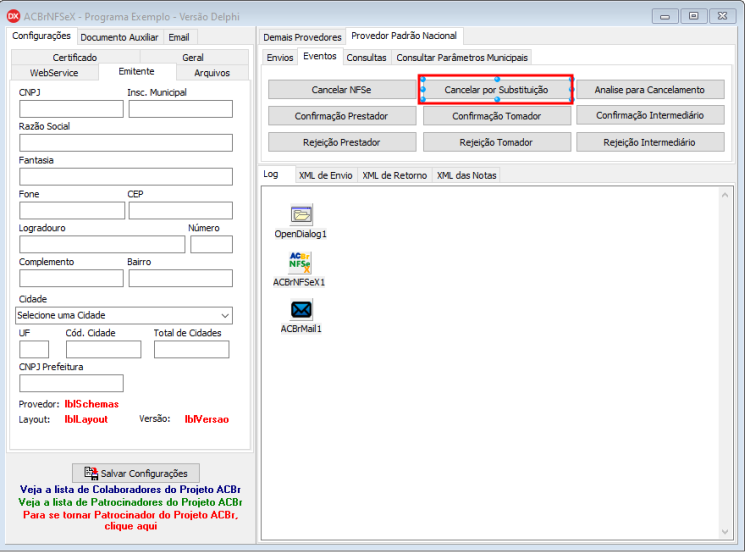Viewport: 750px width, 554px height.
Task: Switch to the WebService tab
Action: [54, 73]
